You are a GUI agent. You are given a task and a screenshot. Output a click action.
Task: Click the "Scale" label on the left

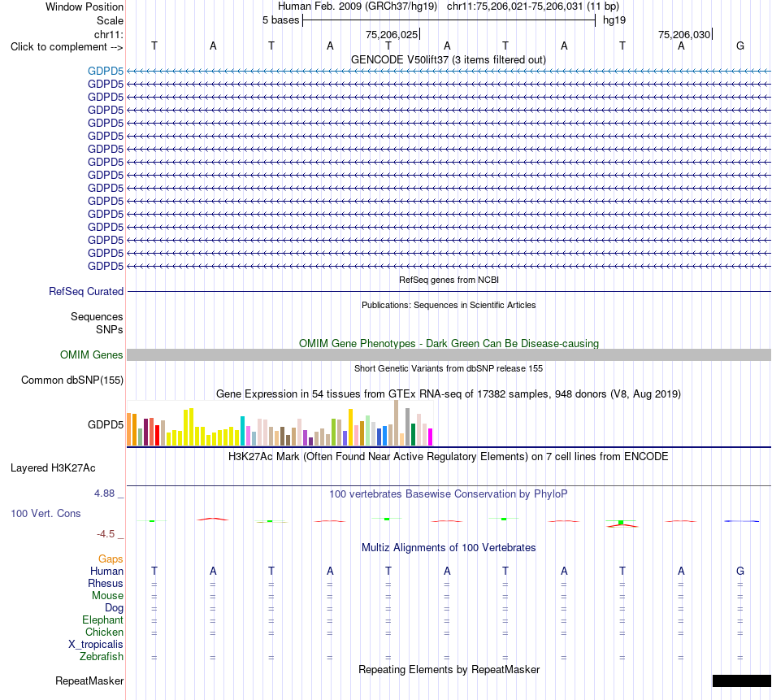110,20
